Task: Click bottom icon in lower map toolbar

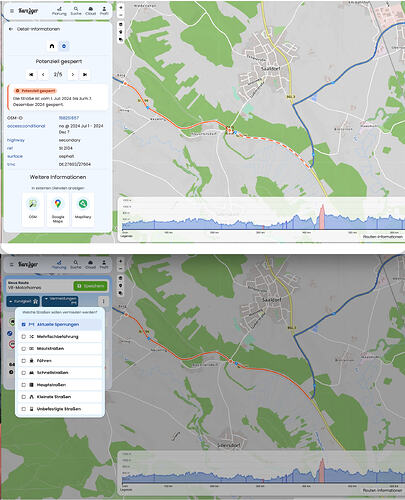Action: coord(121,293)
